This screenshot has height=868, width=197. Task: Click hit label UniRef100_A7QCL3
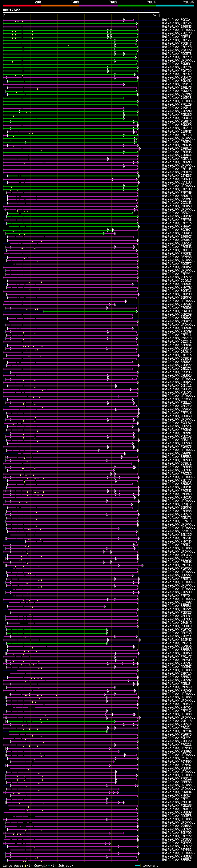[177, 250]
